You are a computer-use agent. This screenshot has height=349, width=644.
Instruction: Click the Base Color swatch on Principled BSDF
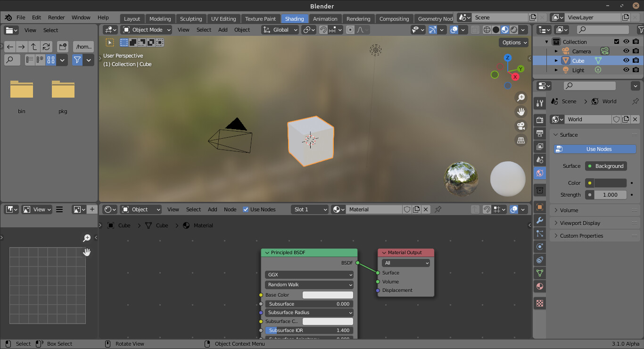(328, 295)
